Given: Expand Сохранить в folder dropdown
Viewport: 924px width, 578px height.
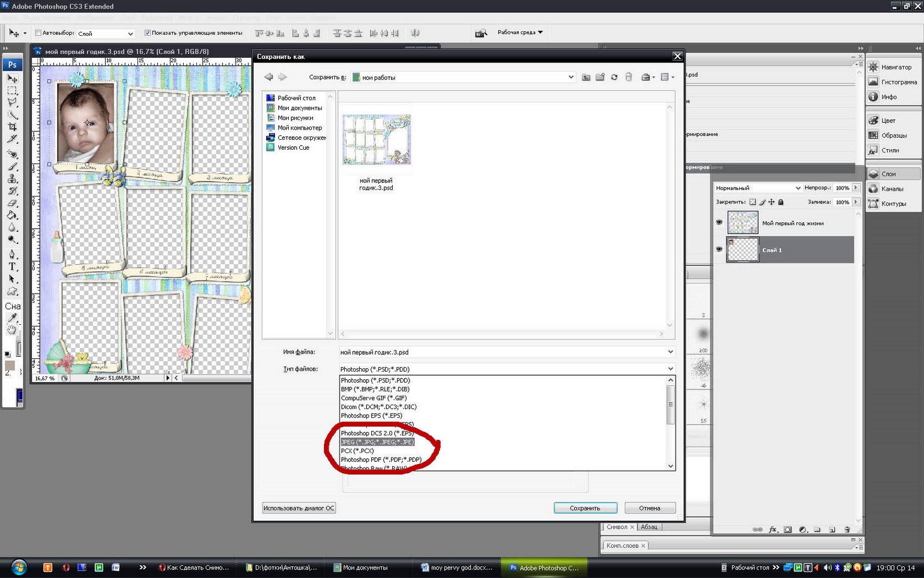Looking at the screenshot, I should coord(571,77).
